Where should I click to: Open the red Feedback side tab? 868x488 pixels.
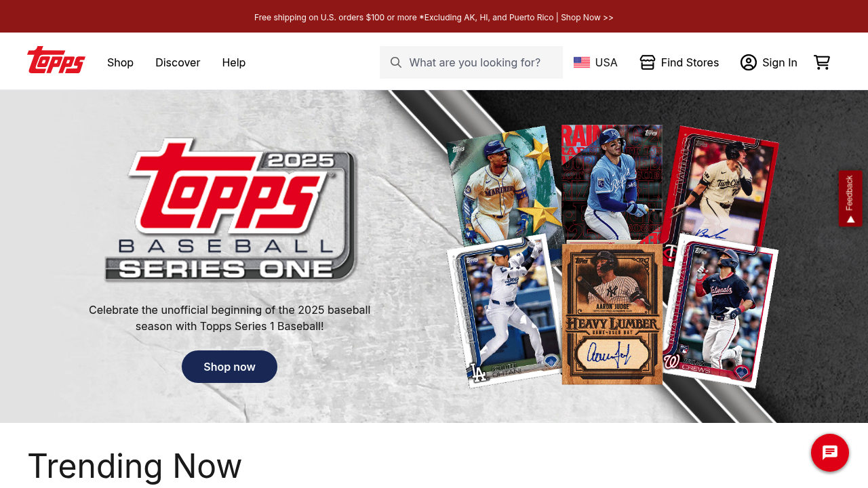tap(850, 198)
